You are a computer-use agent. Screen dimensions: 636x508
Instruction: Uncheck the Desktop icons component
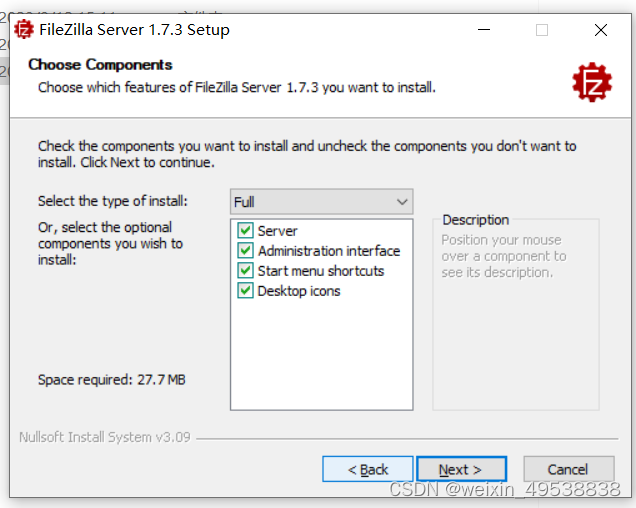(245, 291)
